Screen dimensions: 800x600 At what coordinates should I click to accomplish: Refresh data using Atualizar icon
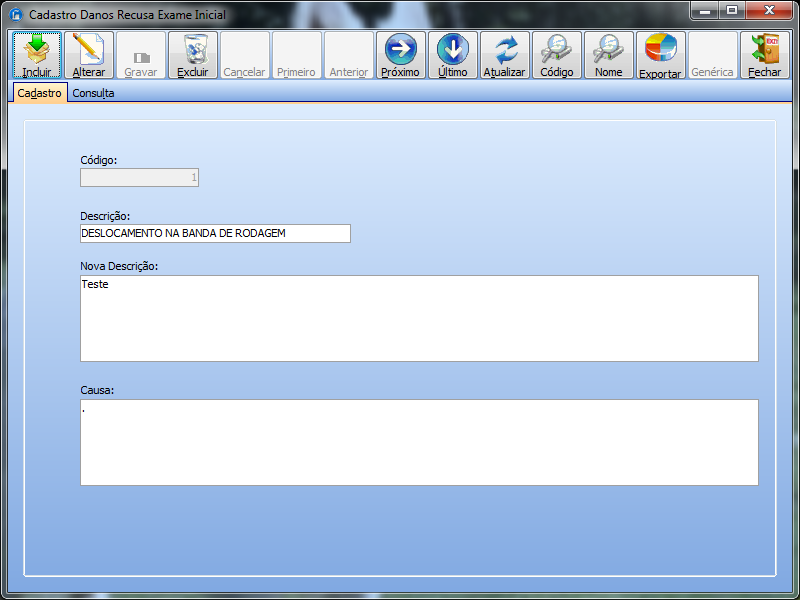point(505,50)
